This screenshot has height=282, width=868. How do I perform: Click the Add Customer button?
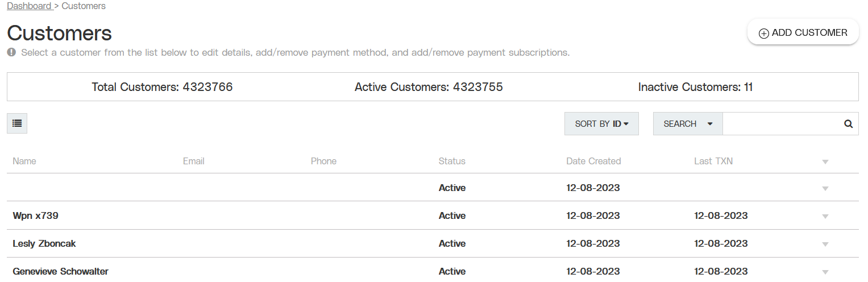coord(803,32)
